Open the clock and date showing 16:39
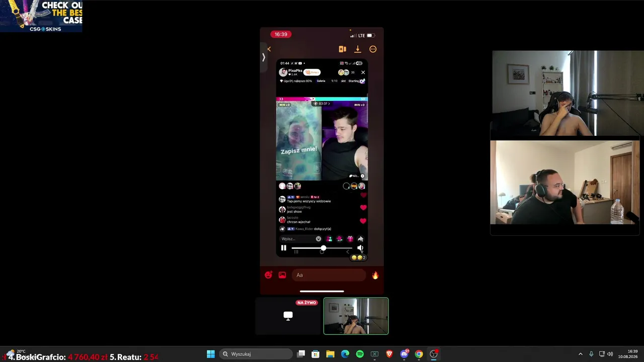 pos(628,354)
